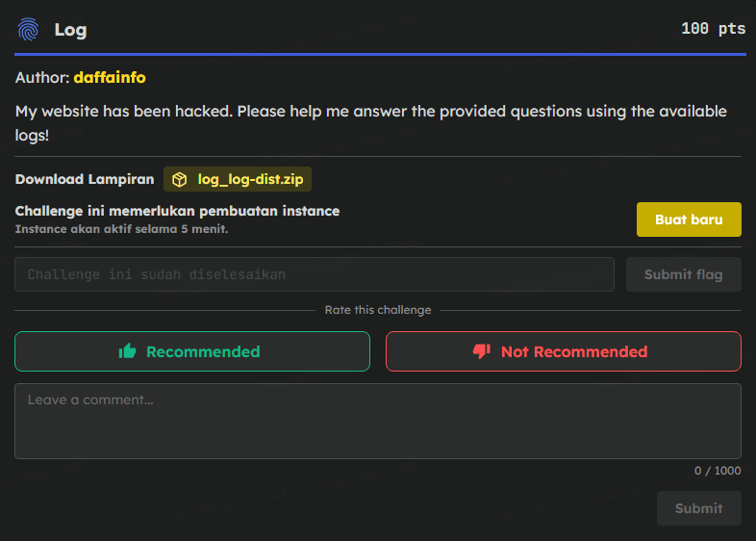Download the log_log-dist.zip attachment
The image size is (756, 541).
coord(248,179)
